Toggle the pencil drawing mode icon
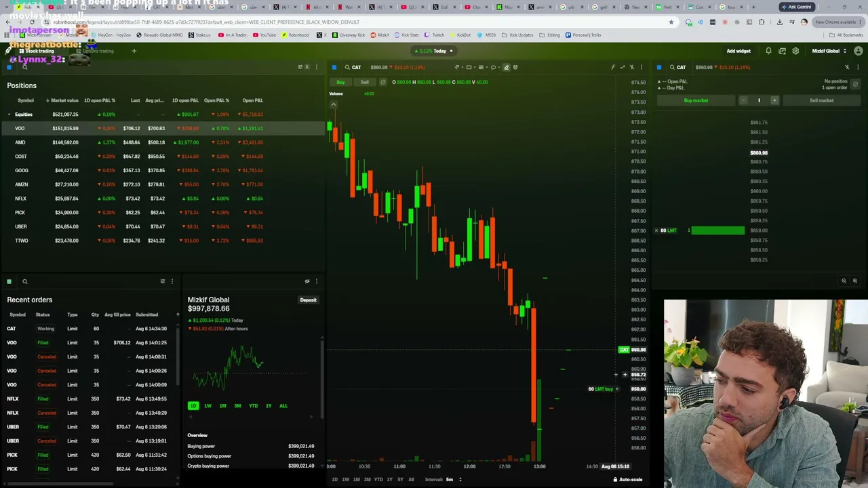868x488 pixels. (506, 67)
